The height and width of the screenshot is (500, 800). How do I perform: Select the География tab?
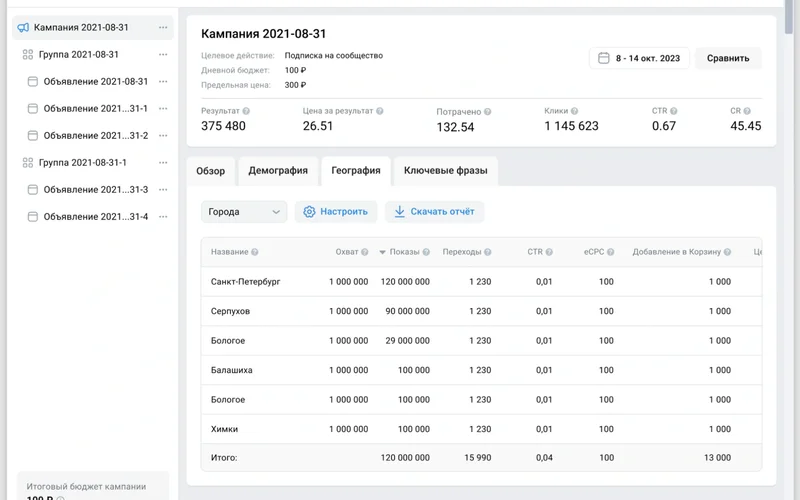[x=356, y=171]
